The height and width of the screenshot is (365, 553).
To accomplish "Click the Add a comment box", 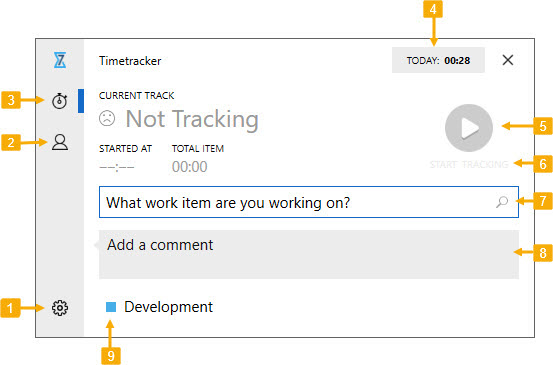I will click(x=309, y=254).
